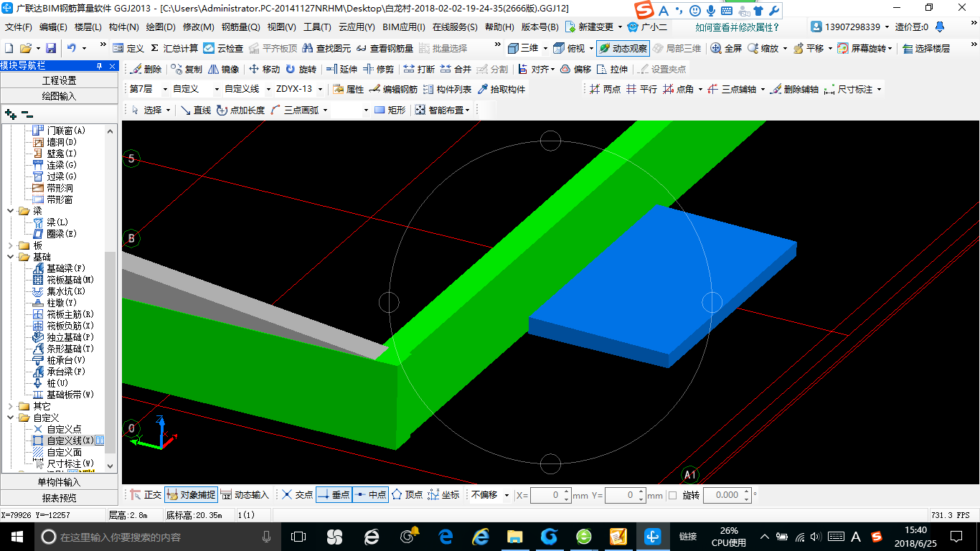Toggle 动态输入 (dynamic input)
Screen dimensions: 980x551
(245, 495)
